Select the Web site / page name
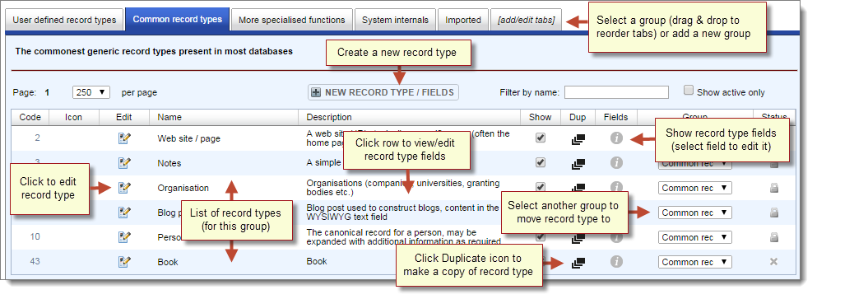Screen dimensions: 868x299 [x=188, y=138]
